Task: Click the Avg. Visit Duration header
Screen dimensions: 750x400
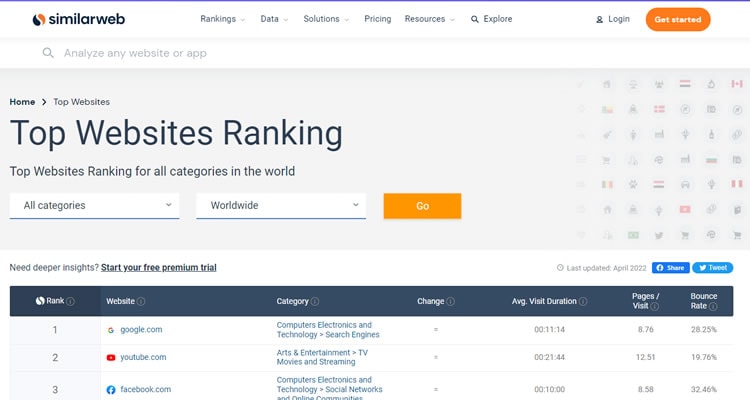Action: coord(549,301)
